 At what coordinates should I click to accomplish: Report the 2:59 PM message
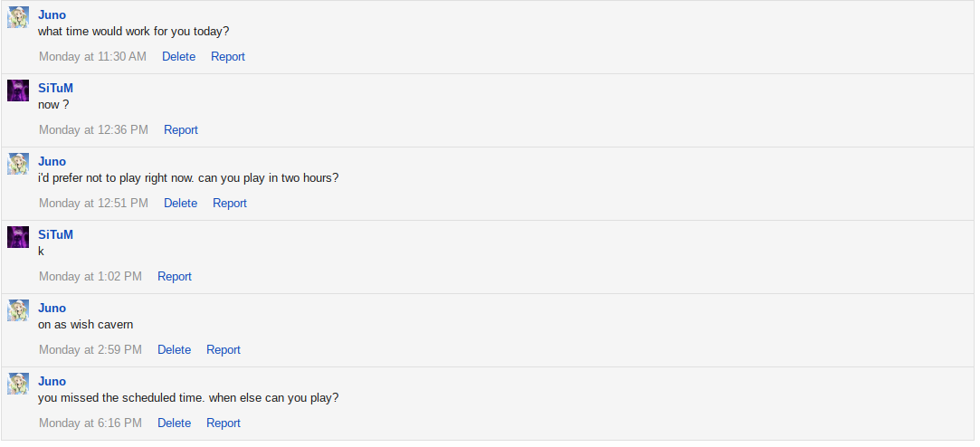click(224, 349)
